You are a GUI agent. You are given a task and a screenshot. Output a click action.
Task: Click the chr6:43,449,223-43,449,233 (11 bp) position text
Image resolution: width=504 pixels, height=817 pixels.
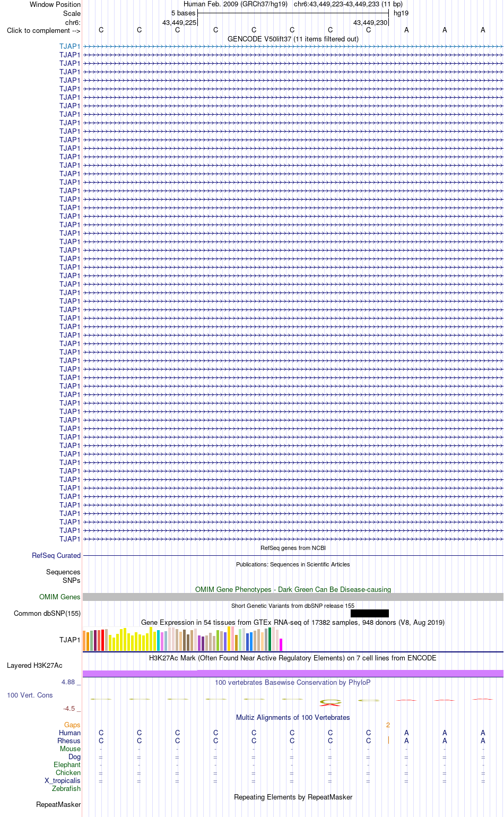coord(348,4)
